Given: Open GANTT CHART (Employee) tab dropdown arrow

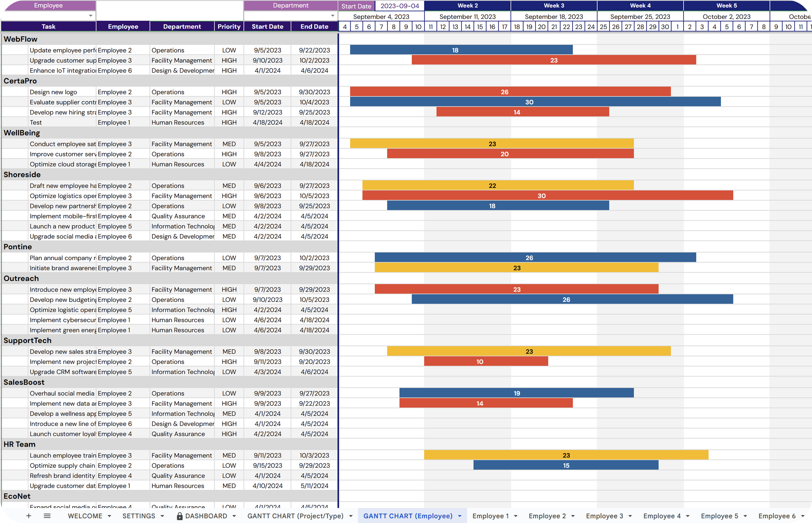Looking at the screenshot, I should tap(460, 516).
